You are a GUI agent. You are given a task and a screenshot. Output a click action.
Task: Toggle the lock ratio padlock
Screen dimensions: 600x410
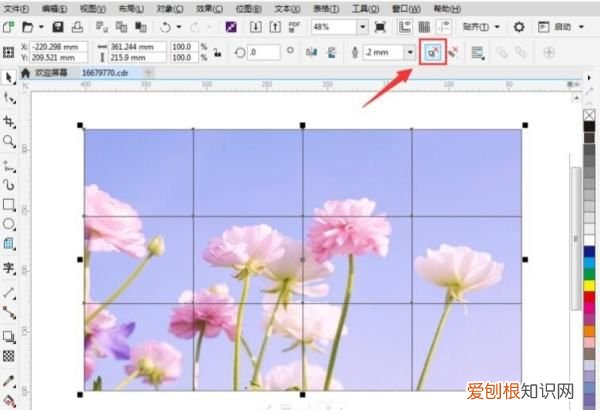(217, 52)
